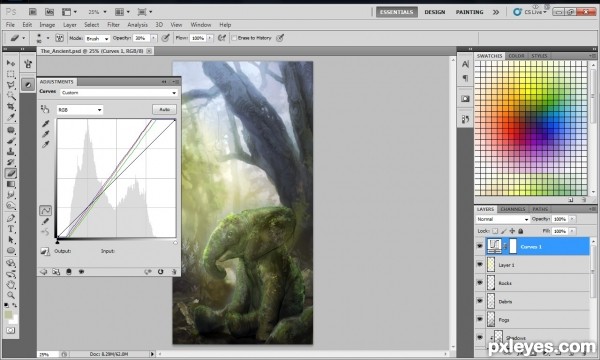Viewport: 600px width, 360px height.
Task: Expand more workspaces chevron
Action: (x=496, y=12)
